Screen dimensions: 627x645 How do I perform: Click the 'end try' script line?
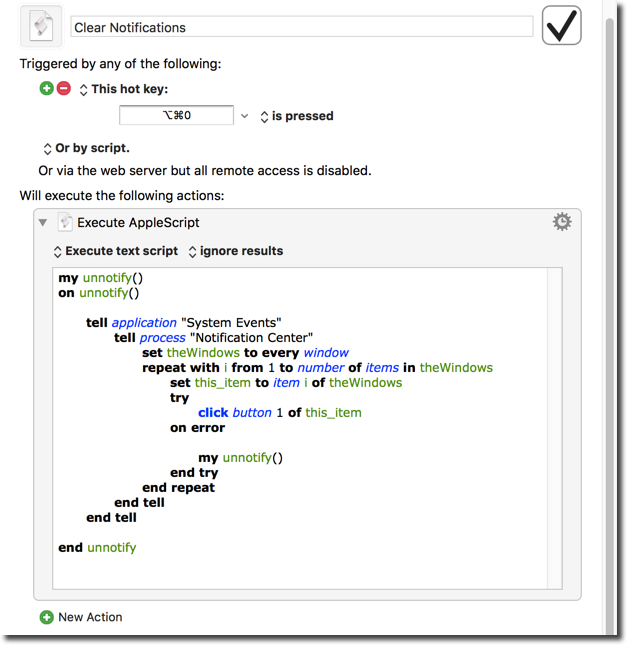coord(194,473)
